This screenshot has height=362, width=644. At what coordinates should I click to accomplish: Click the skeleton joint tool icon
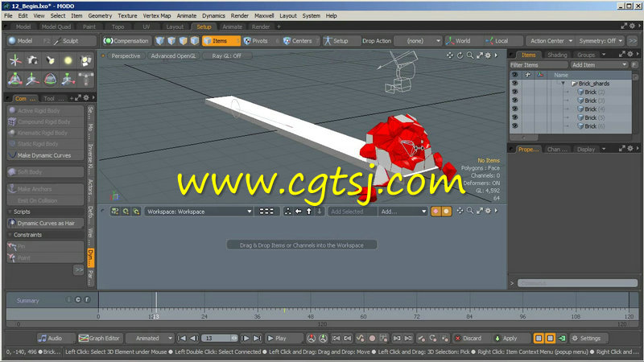(x=85, y=79)
